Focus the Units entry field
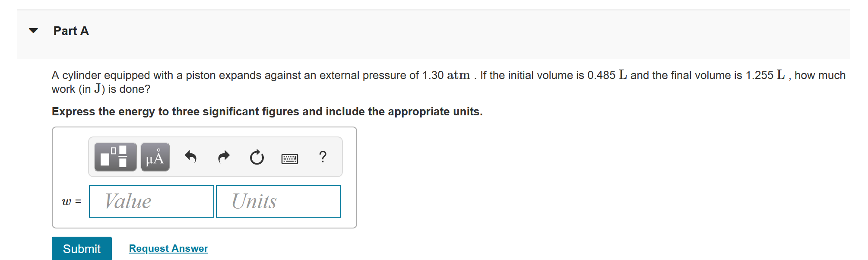 coord(278,201)
